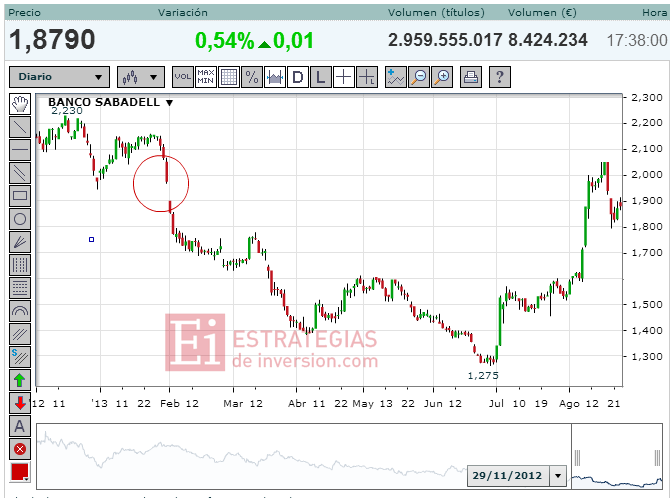Zoom in the chart
Viewport: 672px width, 498px height.
coord(442,77)
